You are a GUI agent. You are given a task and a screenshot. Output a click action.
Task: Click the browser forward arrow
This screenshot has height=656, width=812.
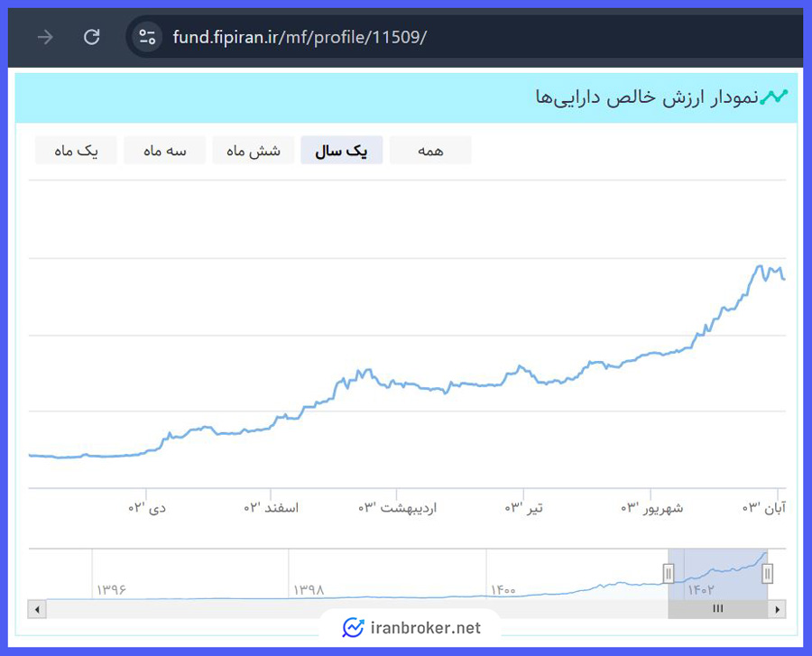(45, 37)
